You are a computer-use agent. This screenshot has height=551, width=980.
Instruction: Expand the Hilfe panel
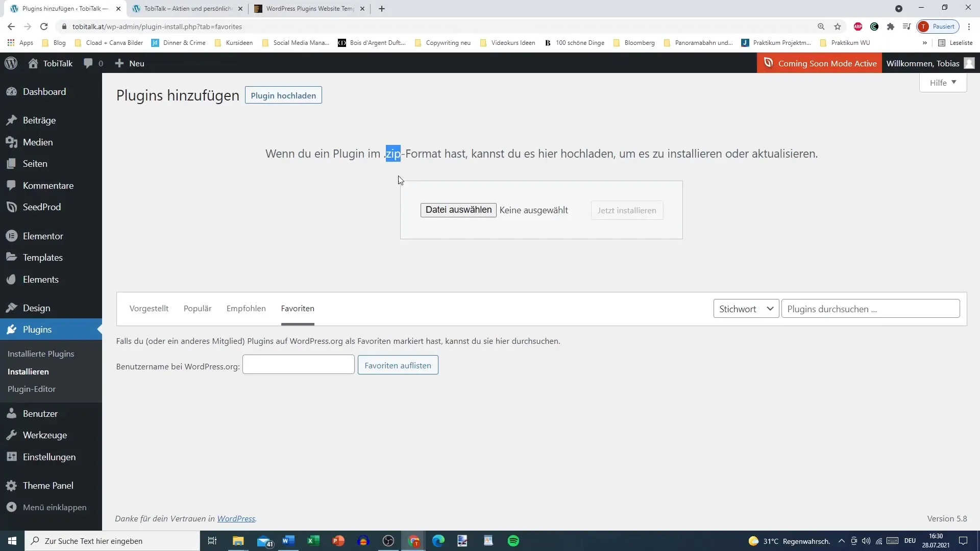tap(942, 82)
